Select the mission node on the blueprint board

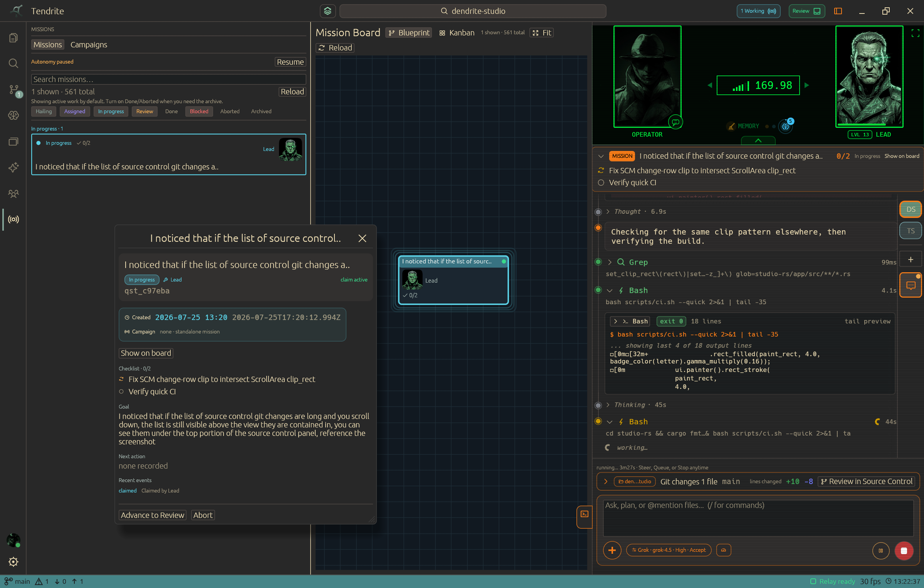(454, 280)
